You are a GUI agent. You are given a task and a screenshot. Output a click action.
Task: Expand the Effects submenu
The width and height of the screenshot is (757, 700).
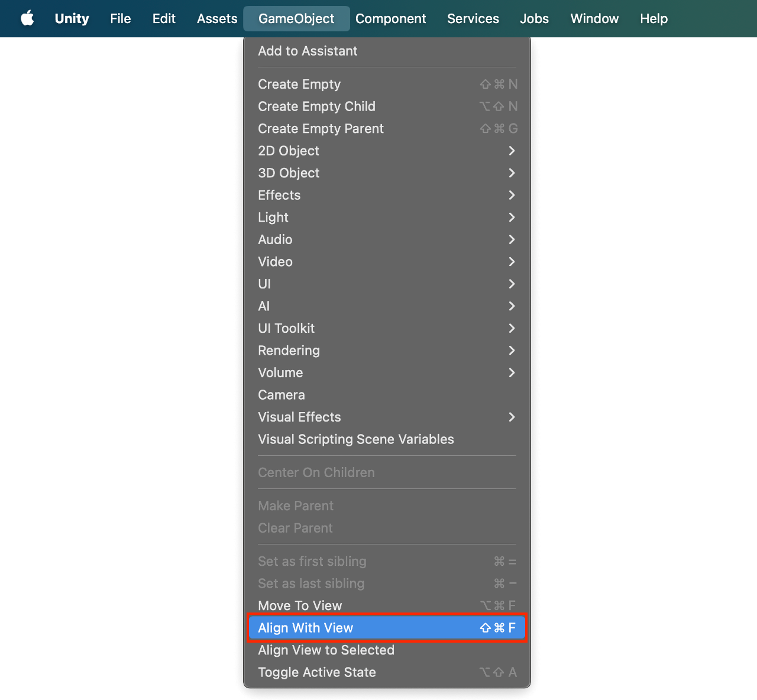pos(387,195)
